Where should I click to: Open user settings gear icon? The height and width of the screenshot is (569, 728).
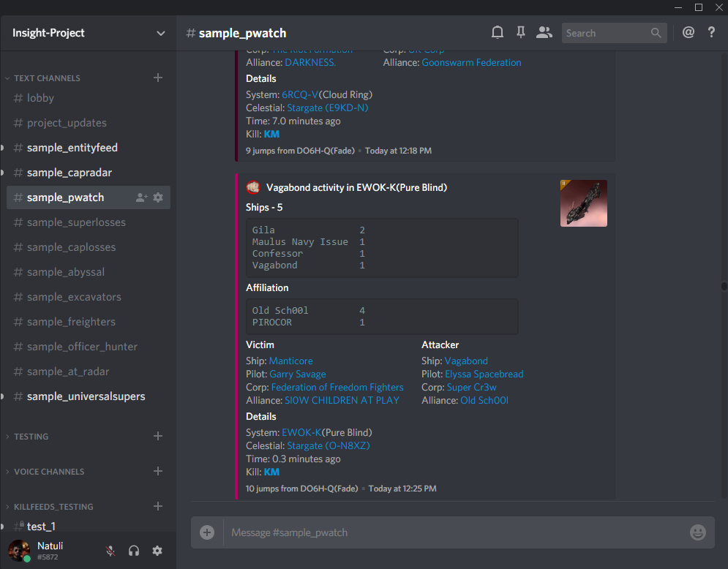click(157, 551)
